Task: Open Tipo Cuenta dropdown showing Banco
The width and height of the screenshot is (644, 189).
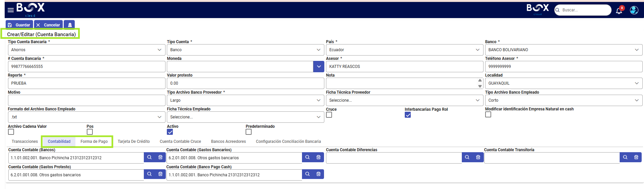Action: coord(245,50)
